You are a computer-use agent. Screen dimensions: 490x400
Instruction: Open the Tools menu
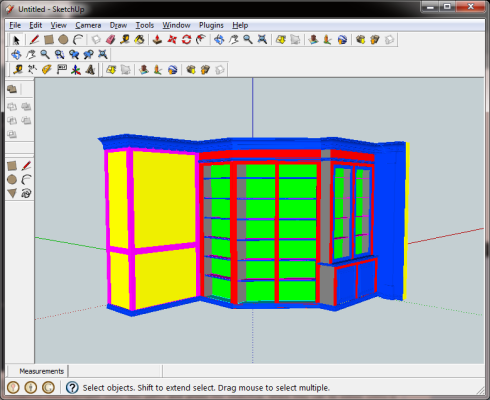click(144, 25)
